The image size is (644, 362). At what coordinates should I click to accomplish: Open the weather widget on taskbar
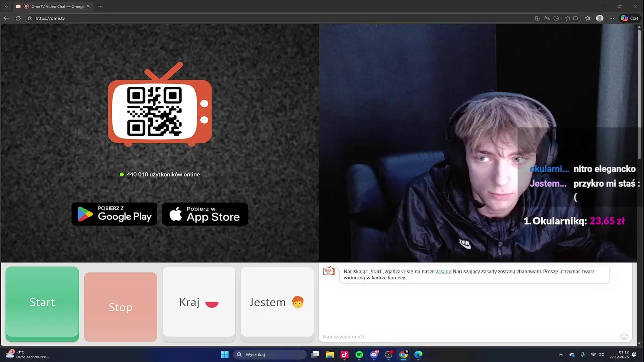click(x=28, y=354)
